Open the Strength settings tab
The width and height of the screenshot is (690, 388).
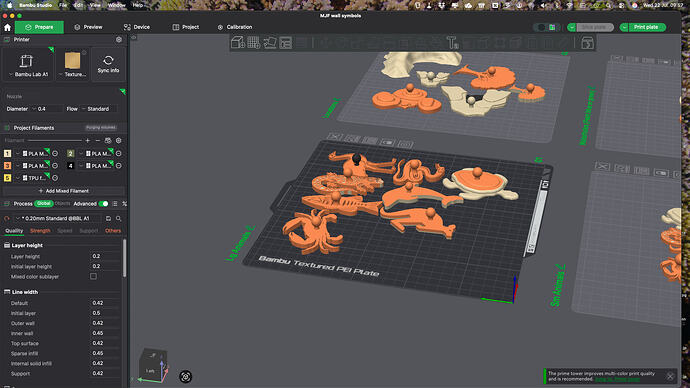pyautogui.click(x=40, y=231)
